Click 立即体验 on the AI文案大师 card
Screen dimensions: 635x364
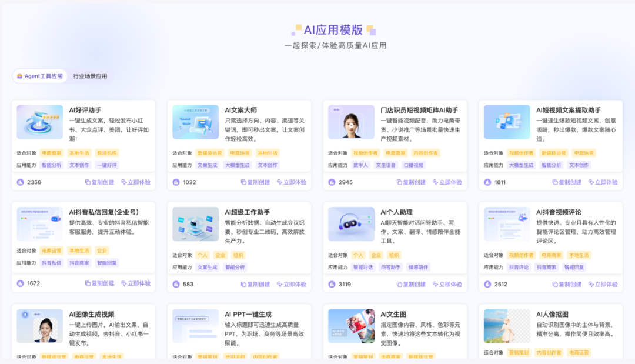292,182
